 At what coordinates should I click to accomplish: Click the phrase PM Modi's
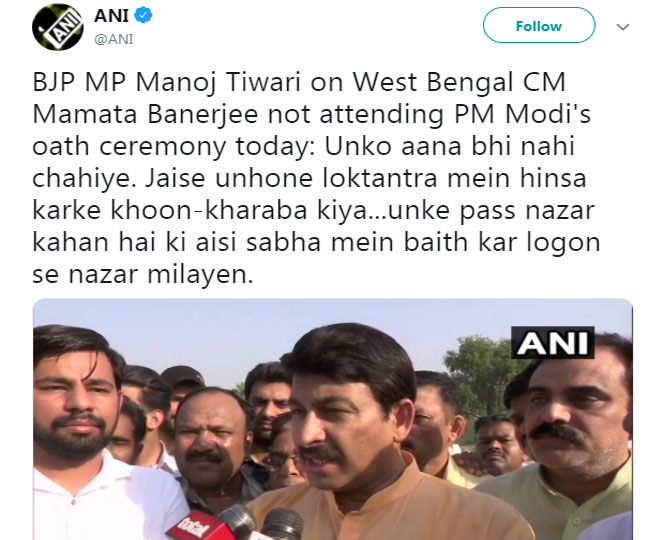(522, 114)
